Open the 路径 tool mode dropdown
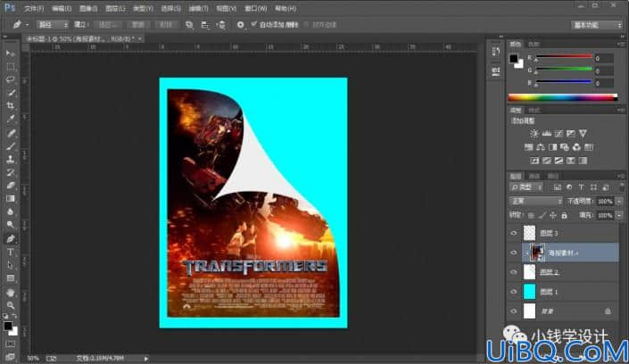 tap(53, 25)
